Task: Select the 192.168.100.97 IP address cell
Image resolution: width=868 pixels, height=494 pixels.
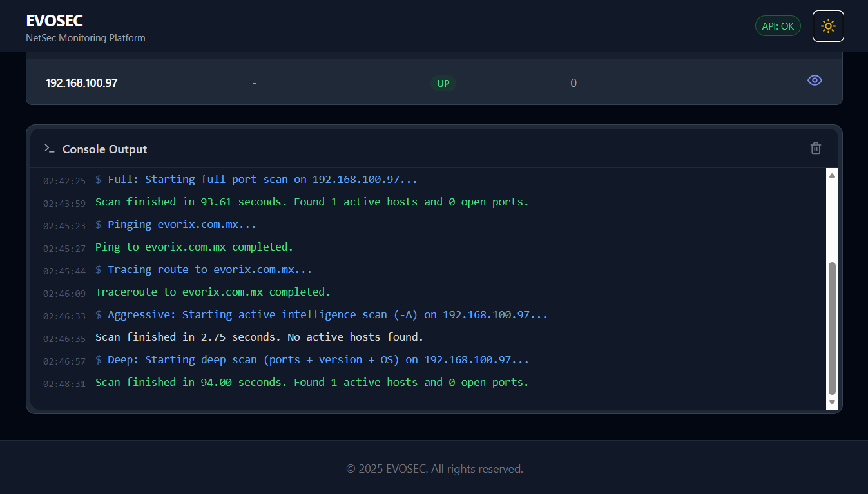Action: tap(81, 83)
